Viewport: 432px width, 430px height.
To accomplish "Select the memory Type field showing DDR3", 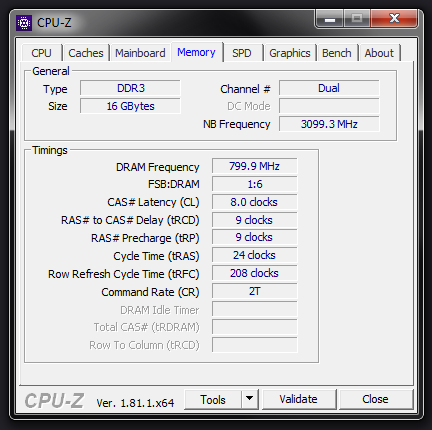I will tap(130, 88).
